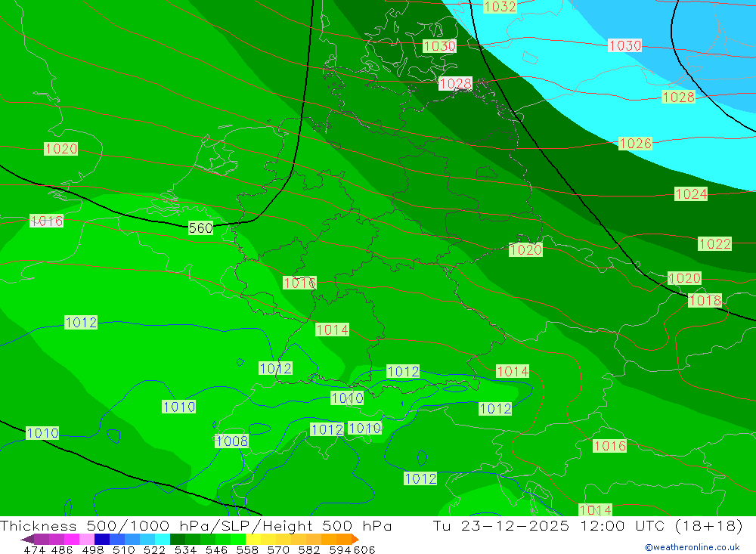Select the 546 legend value
756x554 pixels.
coord(216,549)
